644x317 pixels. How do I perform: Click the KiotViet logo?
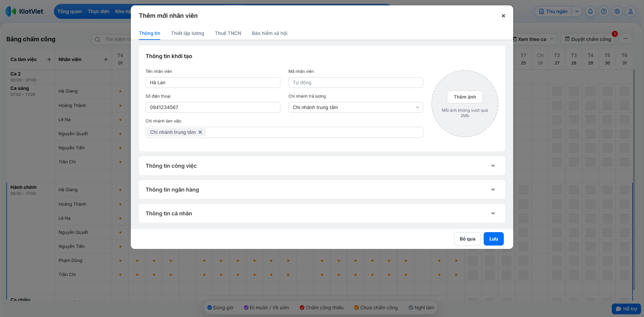24,11
